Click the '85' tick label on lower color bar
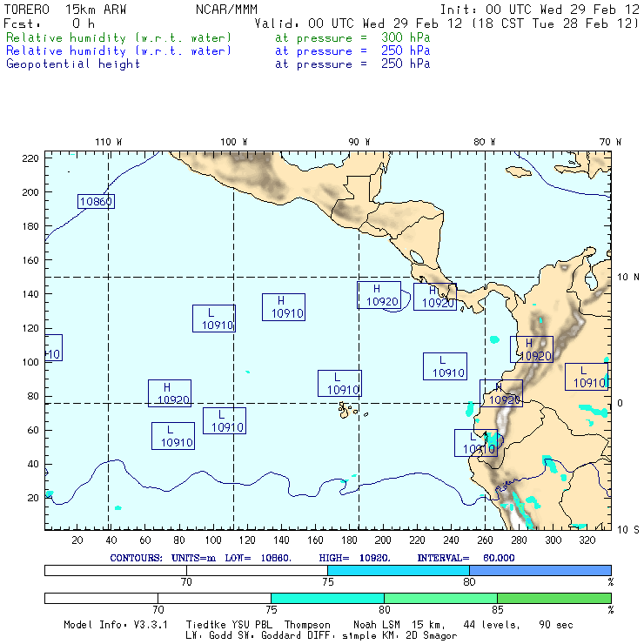644x644 pixels. pyautogui.click(x=498, y=609)
